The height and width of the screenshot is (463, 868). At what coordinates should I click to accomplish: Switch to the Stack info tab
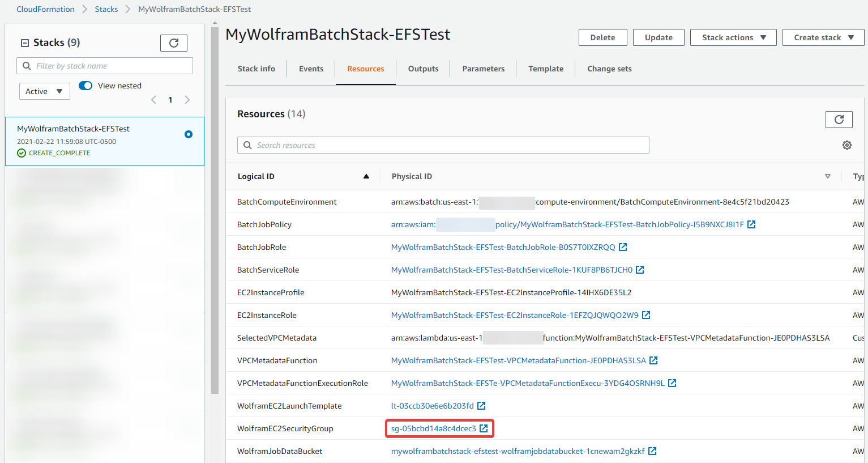(x=256, y=69)
